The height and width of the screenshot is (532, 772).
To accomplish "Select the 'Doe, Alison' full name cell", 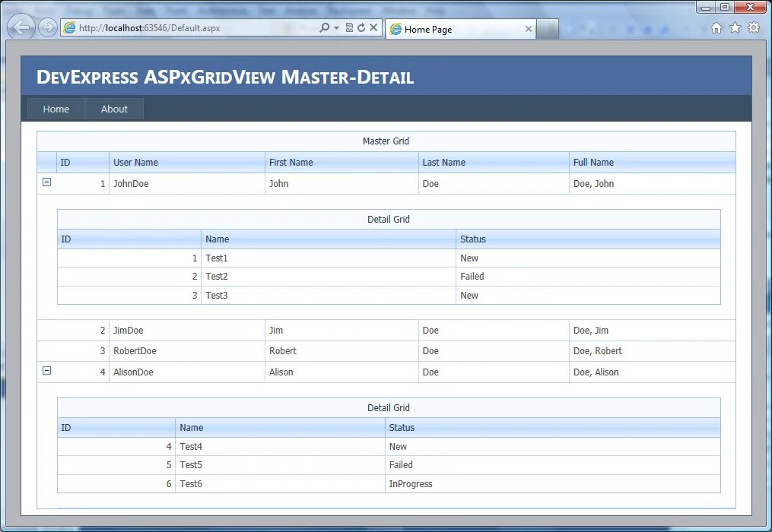I will (653, 372).
